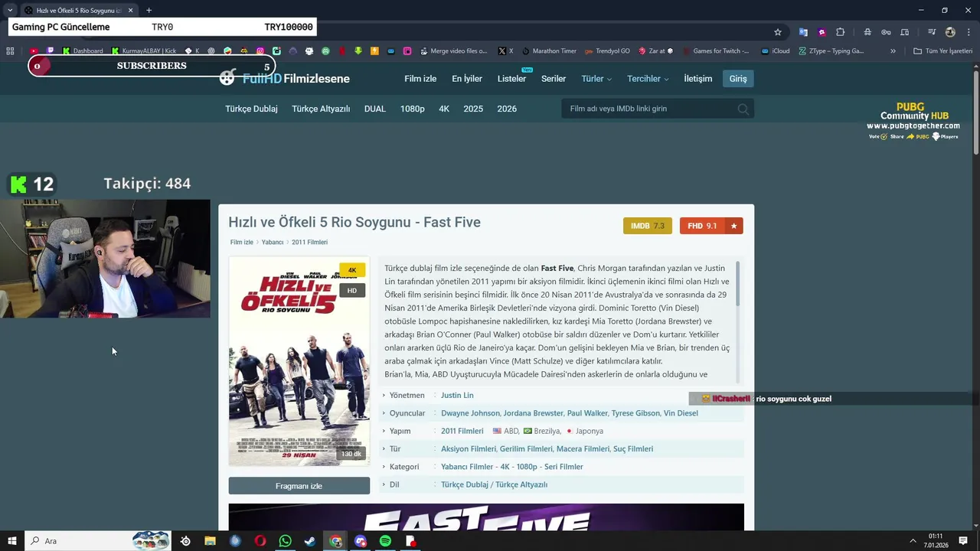The width and height of the screenshot is (980, 551).
Task: Open Discord from the taskbar
Action: (361, 541)
